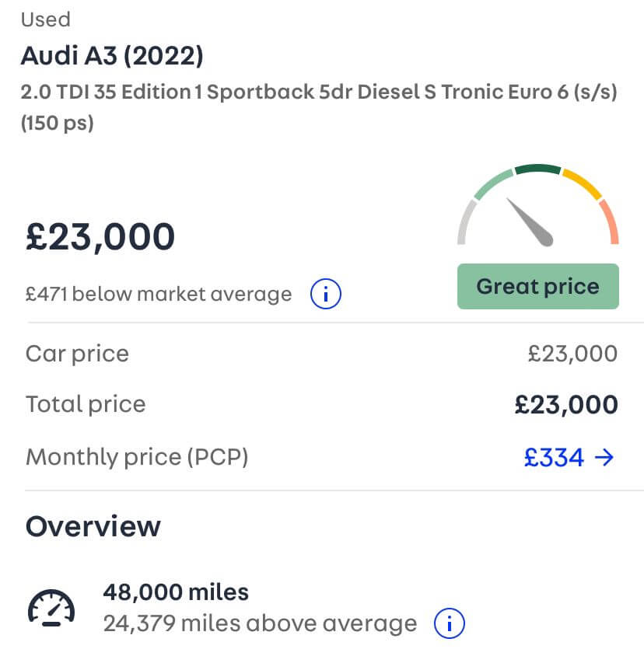644x670 pixels.
Task: Click info icon beside below market average
Action: coord(326,294)
